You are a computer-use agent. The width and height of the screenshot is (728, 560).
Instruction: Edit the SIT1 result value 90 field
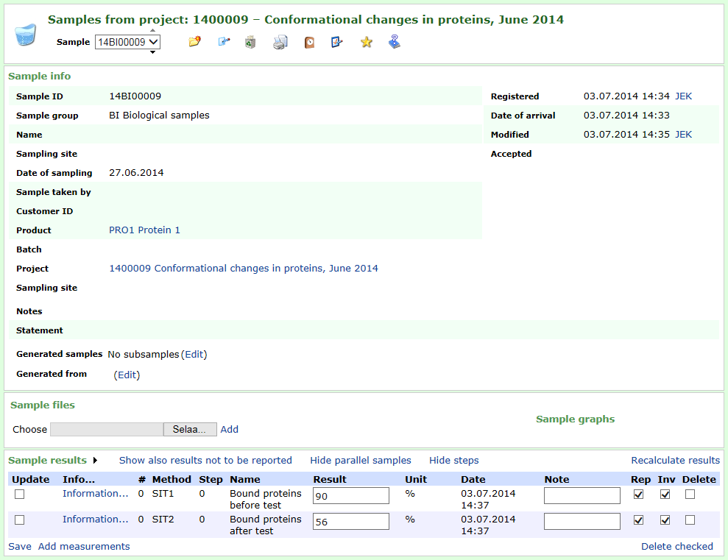click(350, 495)
